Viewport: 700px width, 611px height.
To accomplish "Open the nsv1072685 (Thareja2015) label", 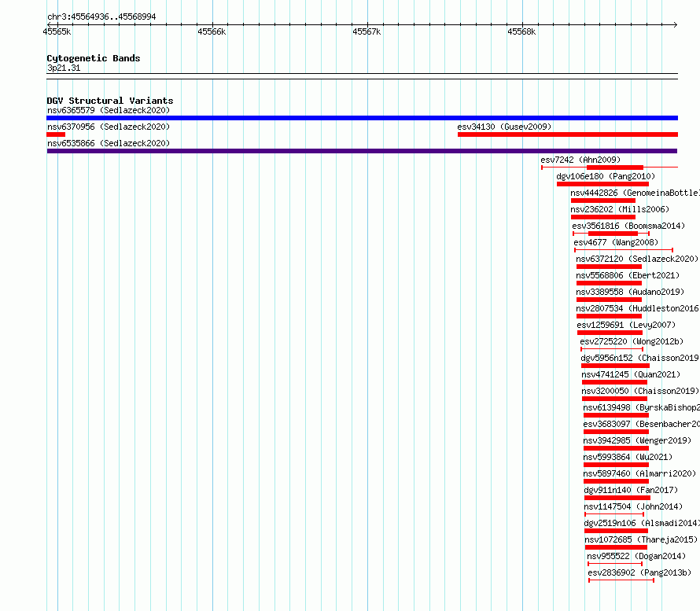I will [x=641, y=539].
